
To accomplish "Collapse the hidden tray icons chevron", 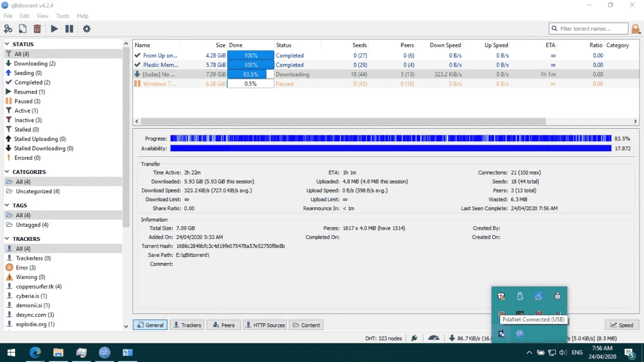I will [x=529, y=352].
